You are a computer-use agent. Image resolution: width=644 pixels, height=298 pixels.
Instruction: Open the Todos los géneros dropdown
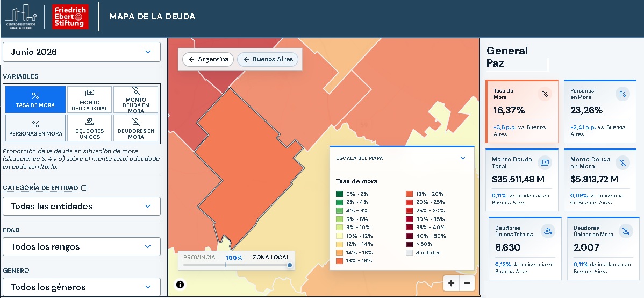click(x=82, y=287)
